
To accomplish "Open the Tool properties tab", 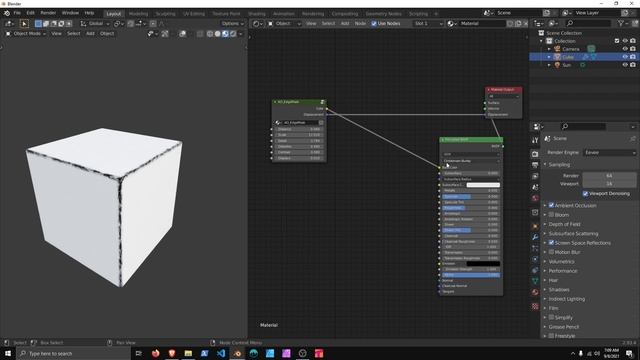I will (x=535, y=140).
